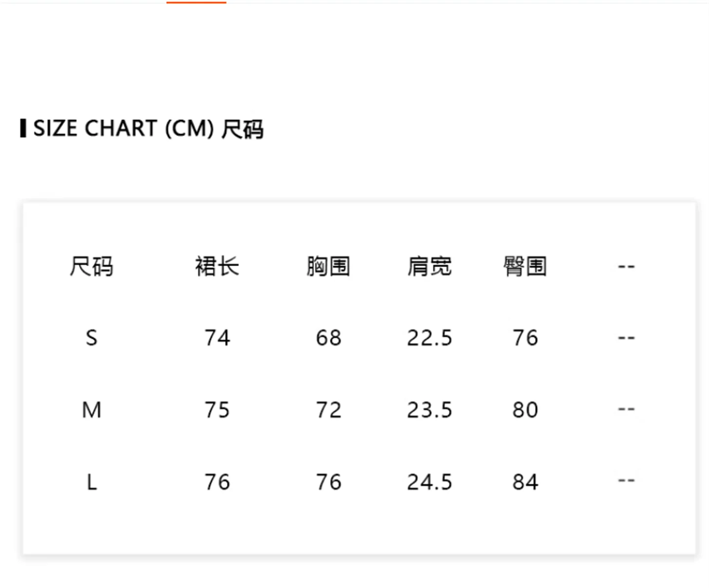
Task: Select shoulder width value 23.5
Action: [x=430, y=410]
